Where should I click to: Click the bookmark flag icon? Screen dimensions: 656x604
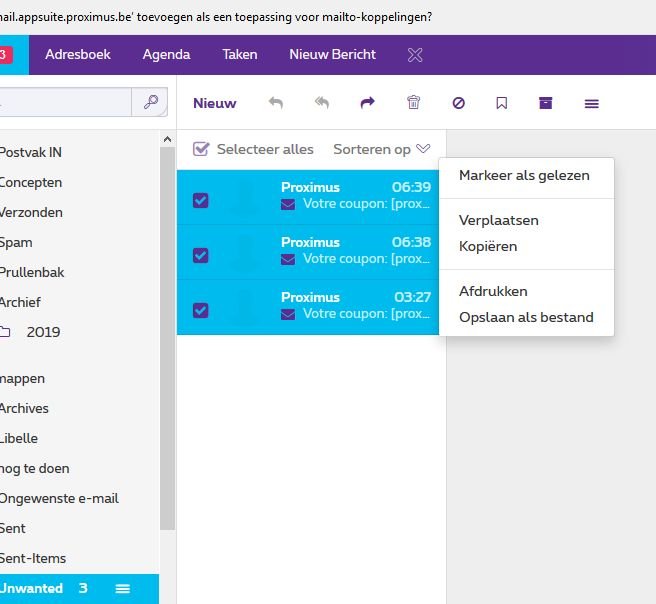(502, 103)
